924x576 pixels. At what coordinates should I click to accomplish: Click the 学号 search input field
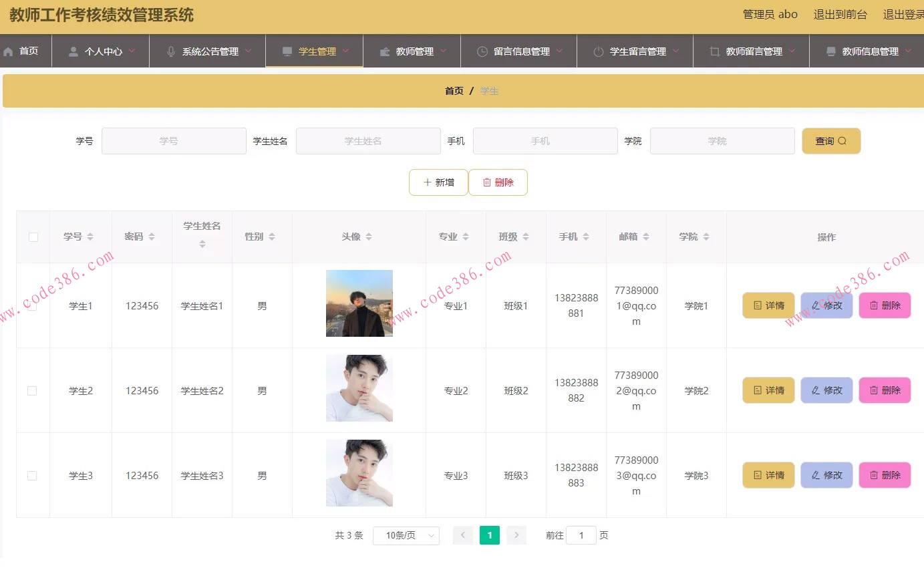point(174,141)
